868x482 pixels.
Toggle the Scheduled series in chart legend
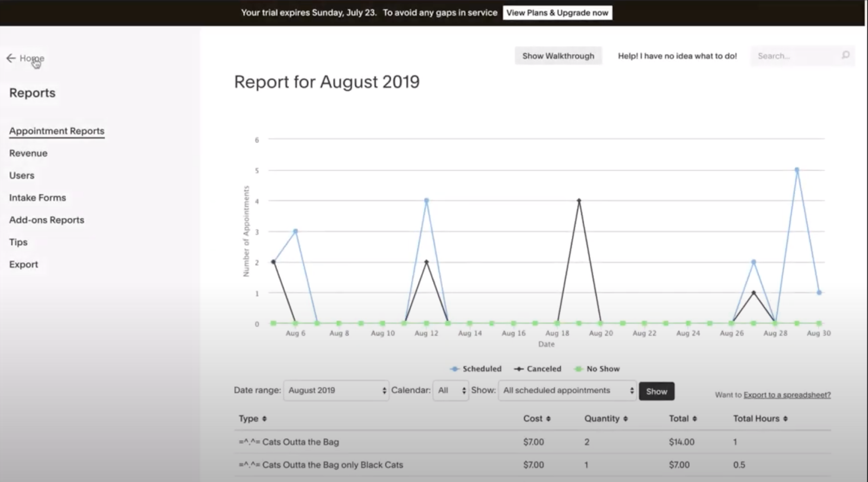point(476,369)
